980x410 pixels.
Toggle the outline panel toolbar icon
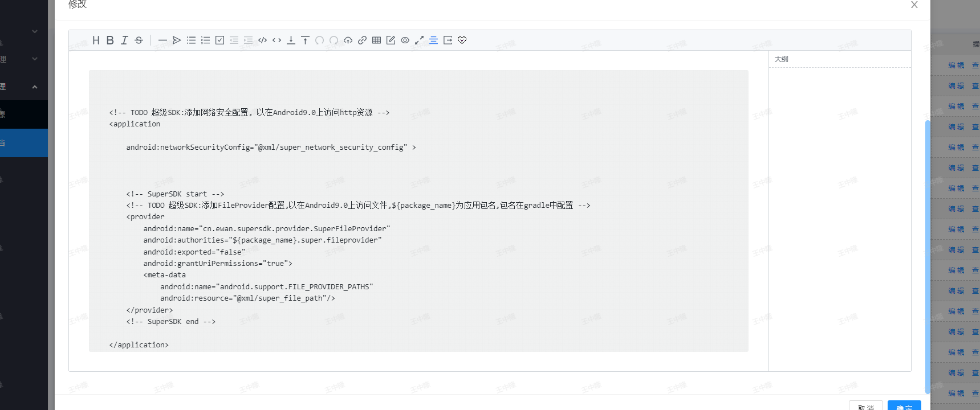[433, 40]
